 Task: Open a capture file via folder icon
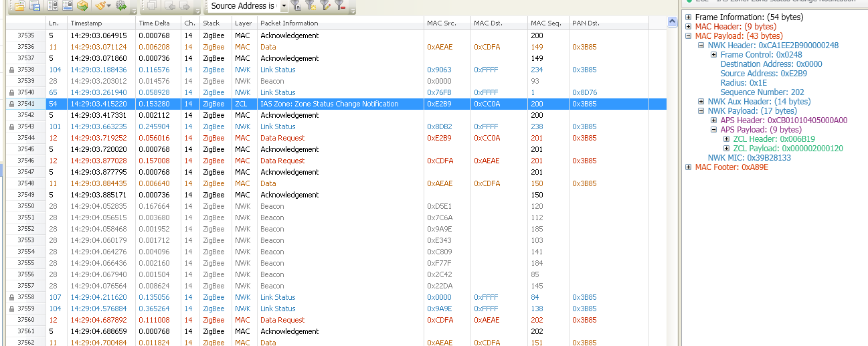click(19, 6)
